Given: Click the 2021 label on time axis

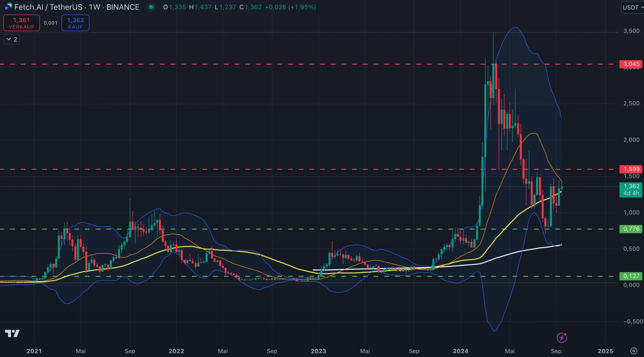Looking at the screenshot, I should 34,351.
